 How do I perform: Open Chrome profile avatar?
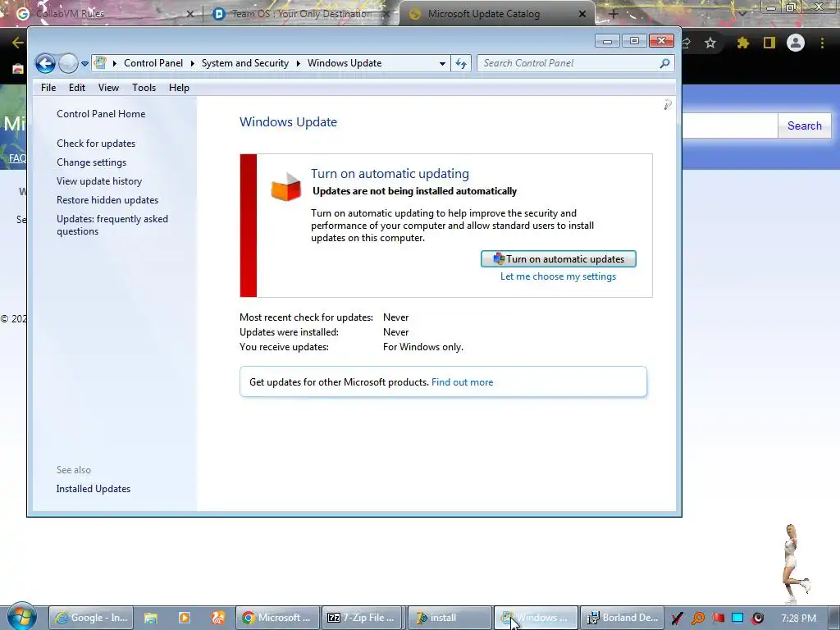(796, 43)
